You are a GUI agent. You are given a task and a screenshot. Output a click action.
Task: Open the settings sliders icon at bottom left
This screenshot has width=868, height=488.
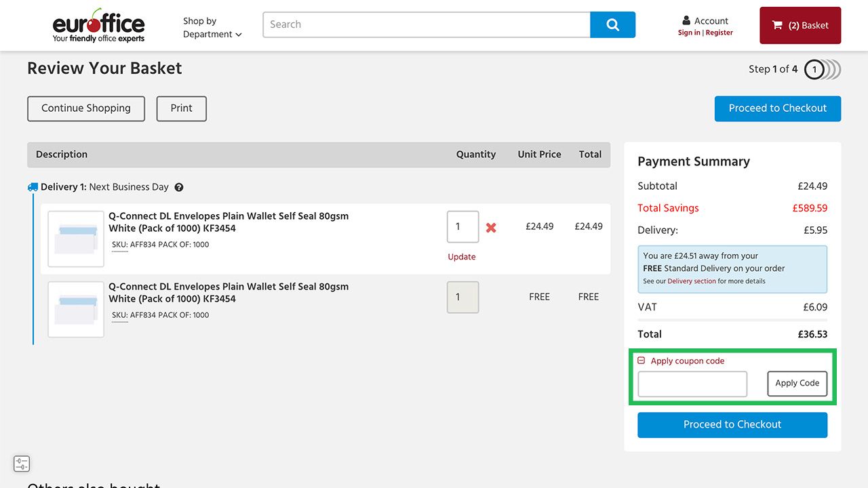pyautogui.click(x=22, y=464)
